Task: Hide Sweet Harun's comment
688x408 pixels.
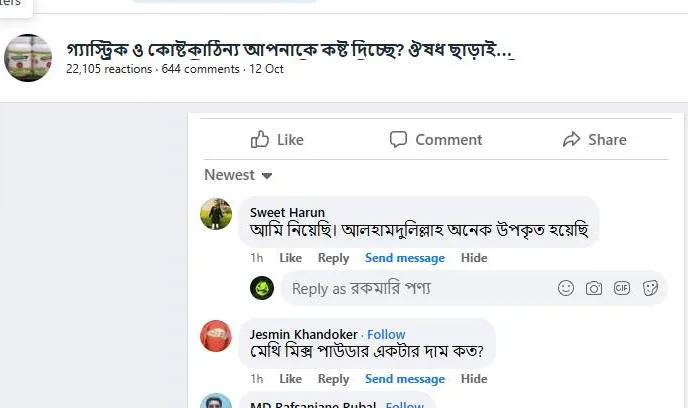Action: pyautogui.click(x=474, y=258)
